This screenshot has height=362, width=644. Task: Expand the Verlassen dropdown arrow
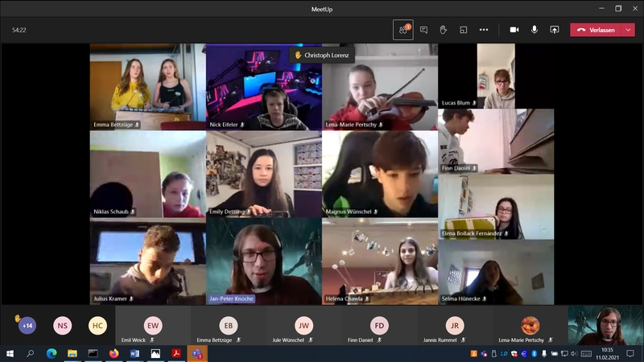click(629, 30)
